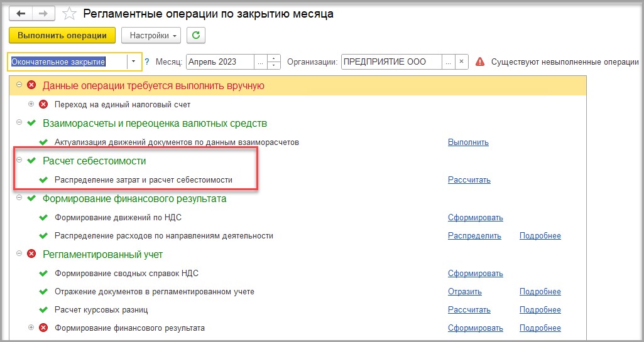Click green check of 'Расчет курсовых разниц'
The width and height of the screenshot is (644, 342).
point(43,309)
